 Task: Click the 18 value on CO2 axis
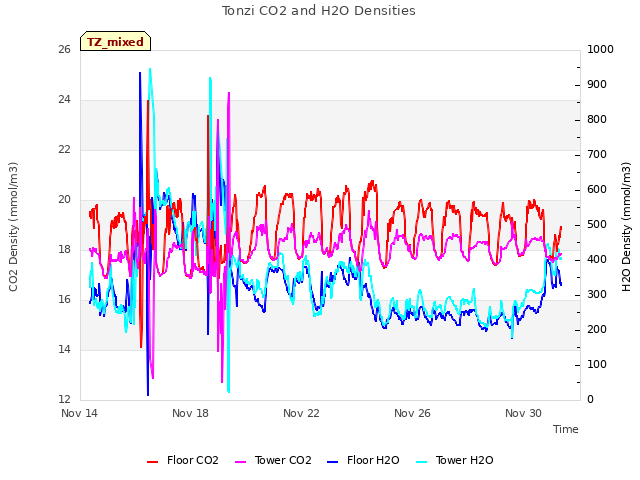[64, 250]
